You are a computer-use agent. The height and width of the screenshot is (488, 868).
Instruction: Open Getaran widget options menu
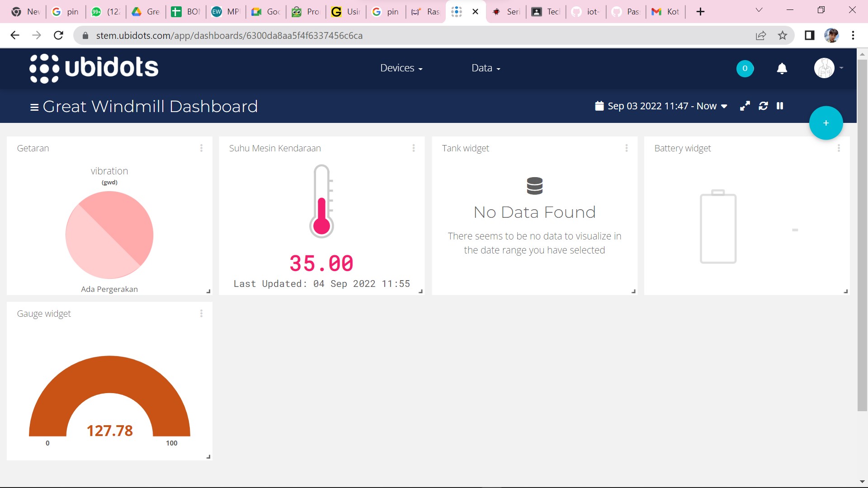coord(201,148)
